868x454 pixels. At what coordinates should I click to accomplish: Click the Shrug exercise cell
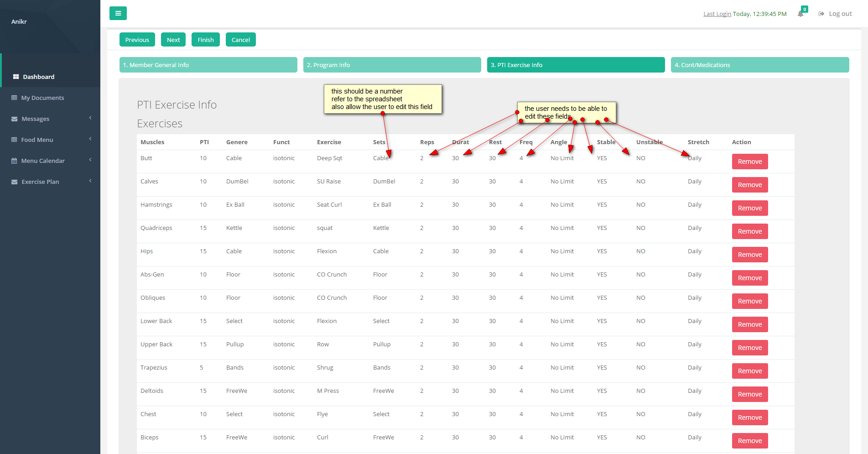[325, 367]
